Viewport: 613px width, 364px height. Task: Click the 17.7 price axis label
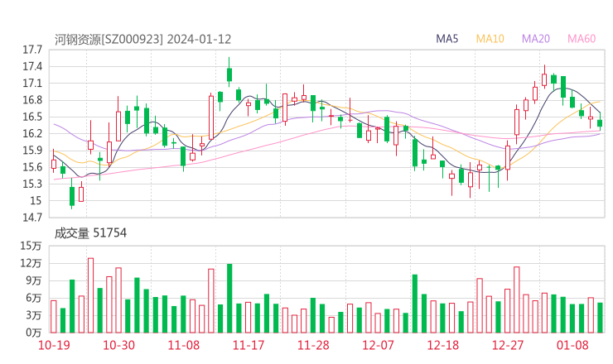(33, 50)
